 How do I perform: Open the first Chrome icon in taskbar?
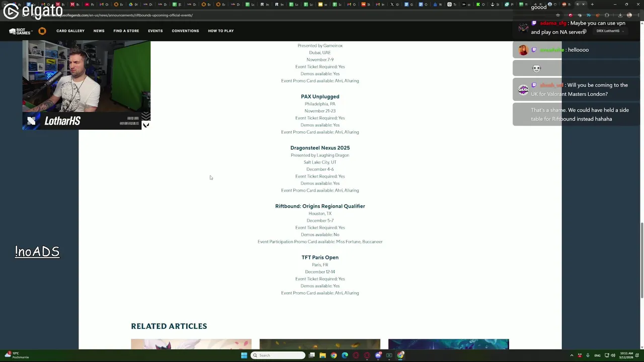[334, 355]
